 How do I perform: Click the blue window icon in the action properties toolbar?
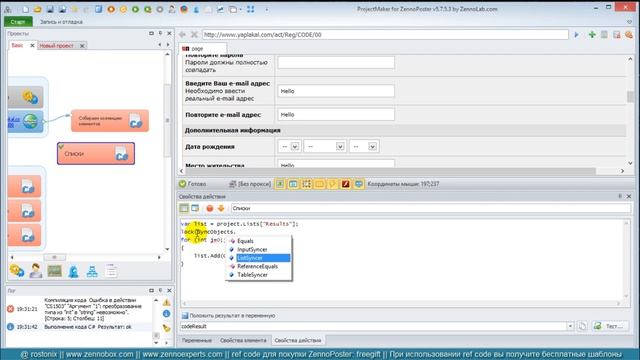pyautogui.click(x=196, y=208)
